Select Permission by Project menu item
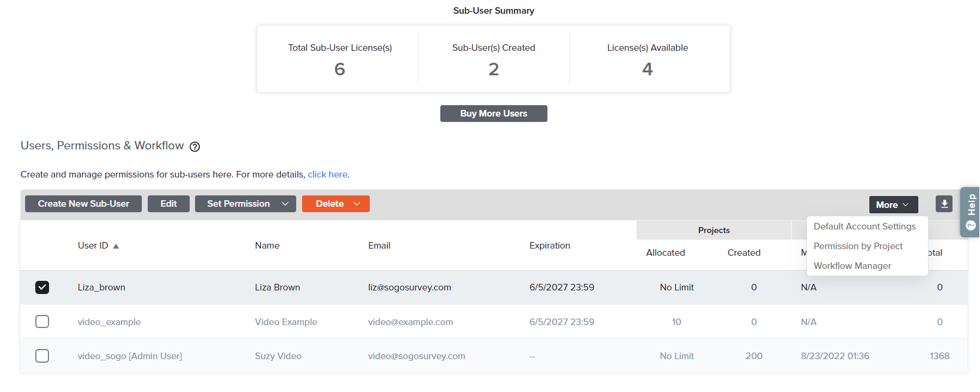 (857, 246)
